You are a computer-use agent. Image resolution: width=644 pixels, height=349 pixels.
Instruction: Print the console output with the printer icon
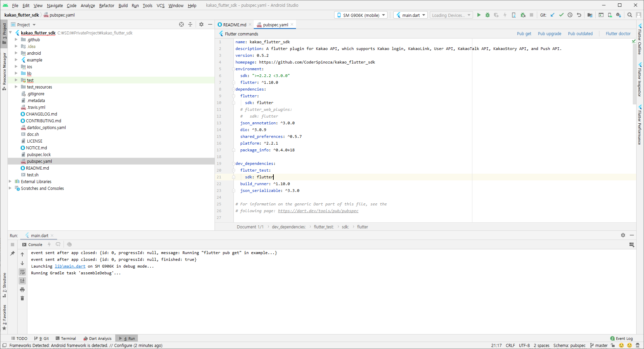click(22, 290)
